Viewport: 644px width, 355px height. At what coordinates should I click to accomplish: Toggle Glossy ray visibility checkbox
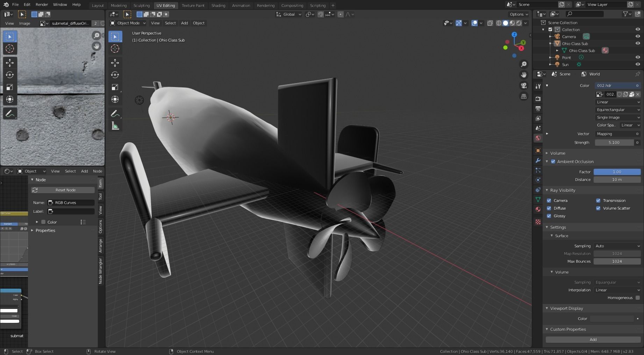pyautogui.click(x=549, y=216)
